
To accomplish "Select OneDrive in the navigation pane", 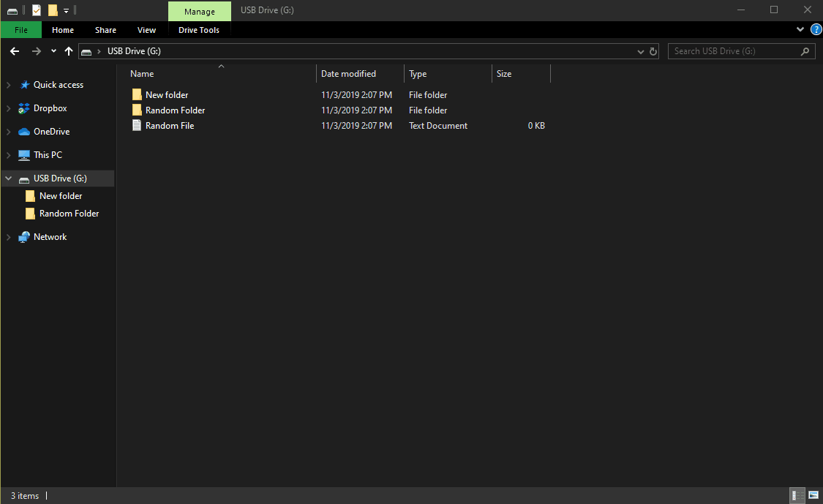I will [51, 131].
